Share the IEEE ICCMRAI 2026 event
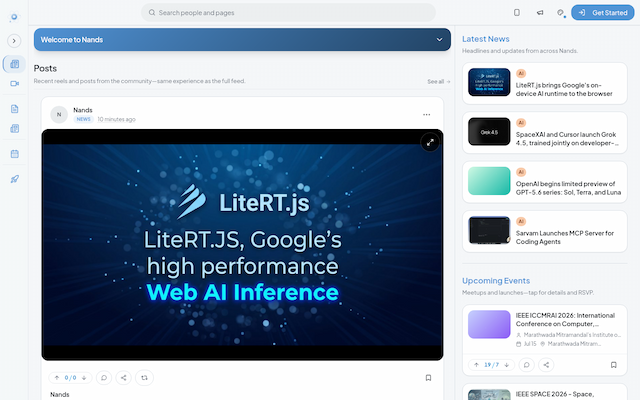 pyautogui.click(x=546, y=365)
